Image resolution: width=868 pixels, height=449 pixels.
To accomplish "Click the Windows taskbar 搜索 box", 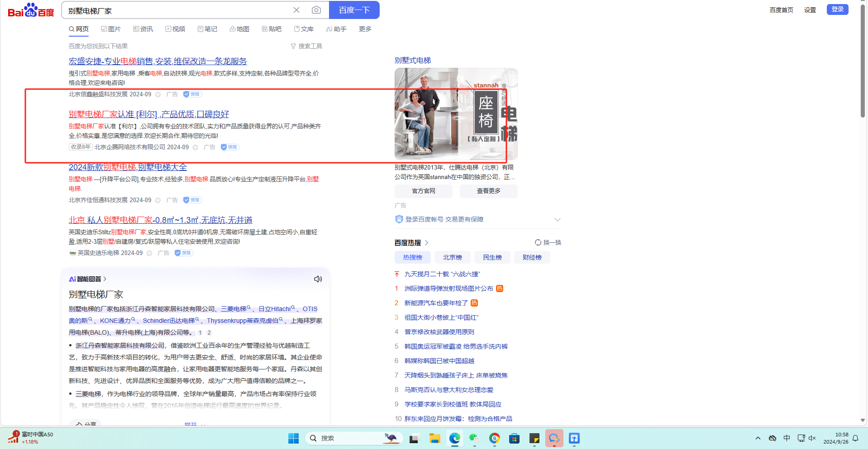I will pyautogui.click(x=354, y=438).
